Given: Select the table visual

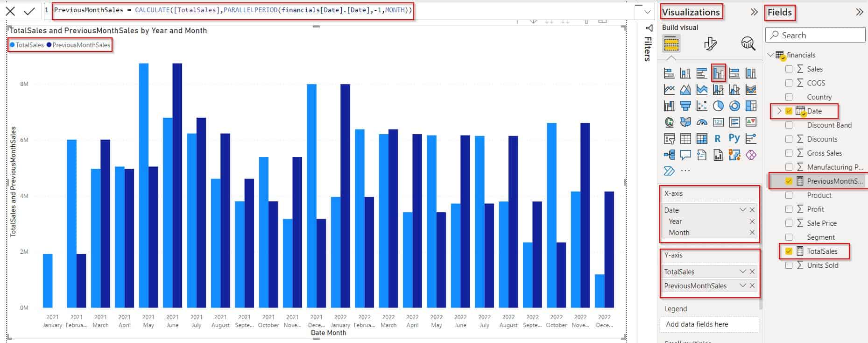Looking at the screenshot, I should point(685,139).
